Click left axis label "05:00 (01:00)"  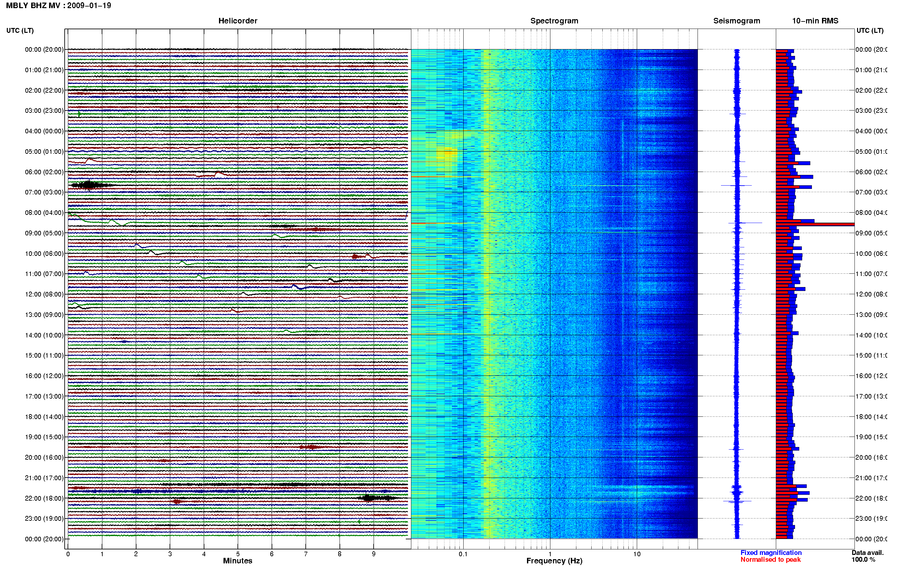coord(44,151)
